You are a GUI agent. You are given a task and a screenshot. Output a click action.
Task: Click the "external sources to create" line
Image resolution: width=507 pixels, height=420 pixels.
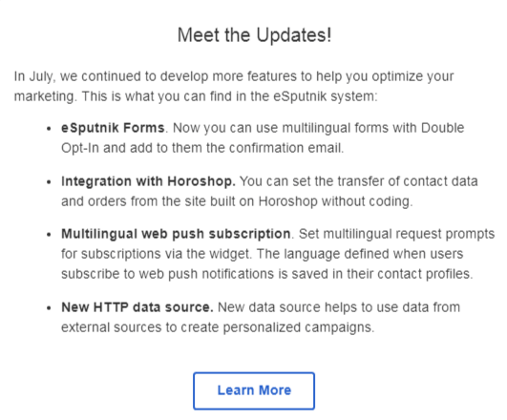218,327
